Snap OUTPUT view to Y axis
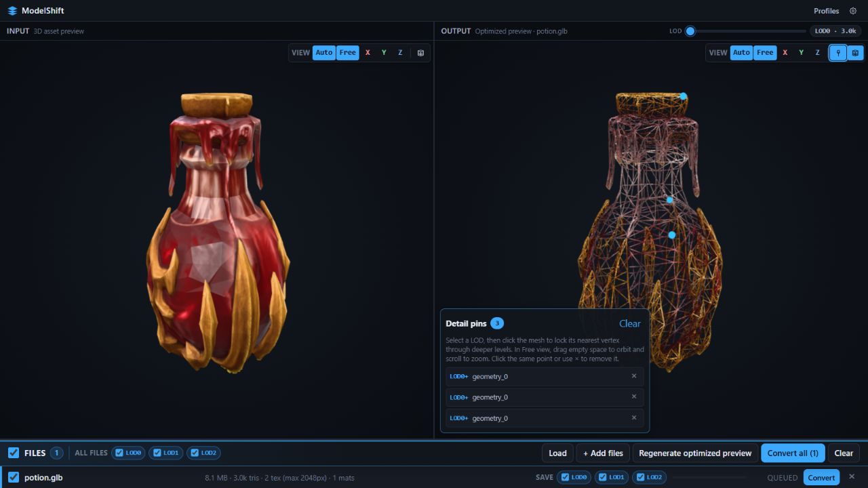The image size is (868, 488). [802, 53]
